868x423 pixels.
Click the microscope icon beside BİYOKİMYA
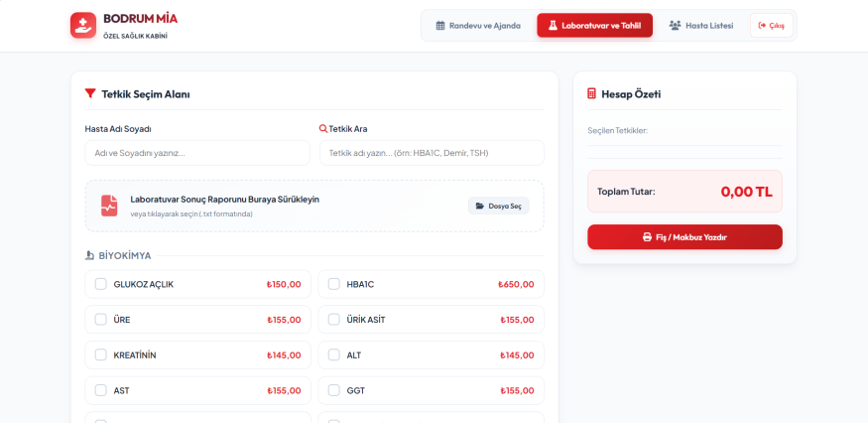[89, 255]
